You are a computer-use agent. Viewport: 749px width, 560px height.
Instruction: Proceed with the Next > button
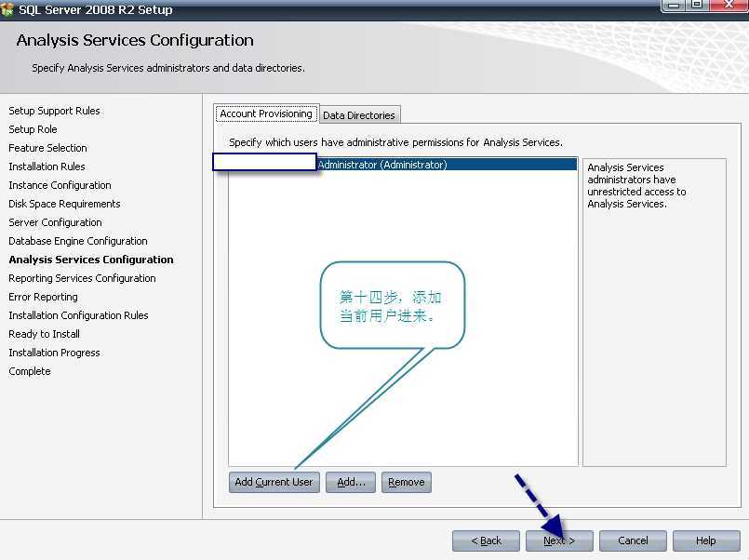point(559,540)
